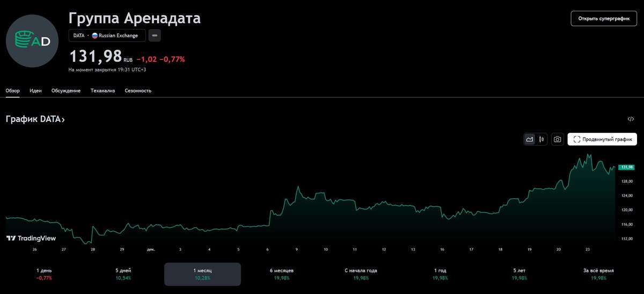Click the Russian flag exchange icon

[x=95, y=35]
